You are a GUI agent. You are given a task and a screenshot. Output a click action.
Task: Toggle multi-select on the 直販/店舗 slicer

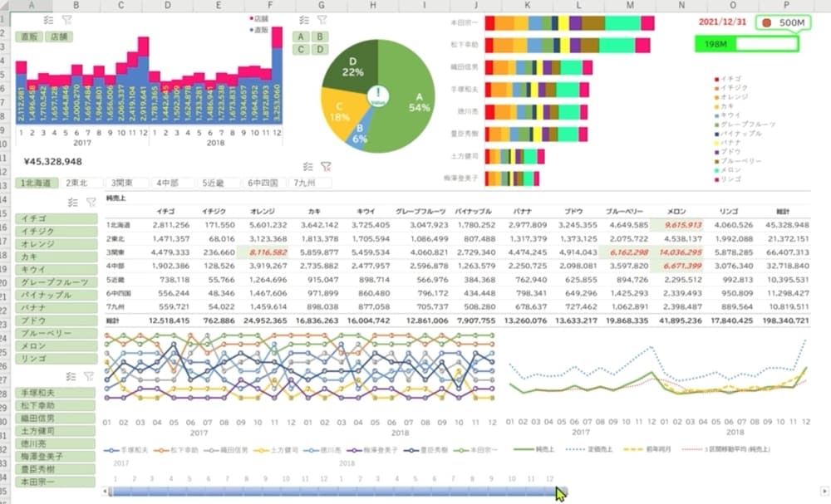(x=48, y=20)
